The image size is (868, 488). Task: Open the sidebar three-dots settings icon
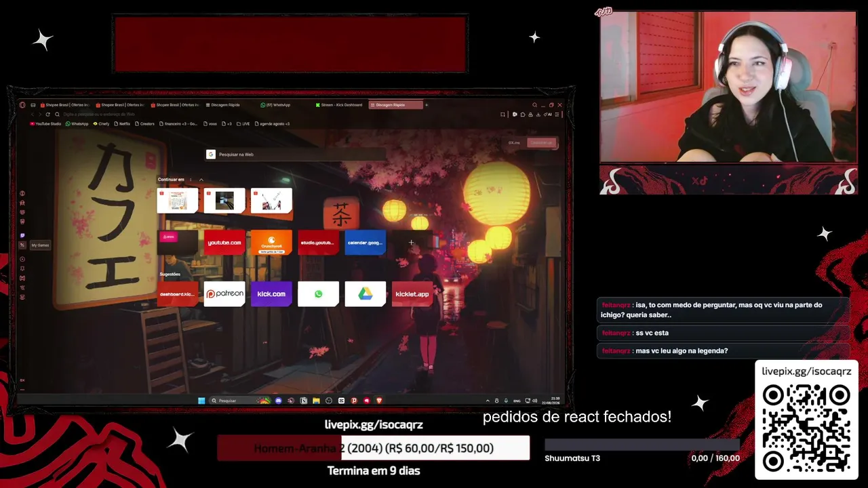coord(22,389)
